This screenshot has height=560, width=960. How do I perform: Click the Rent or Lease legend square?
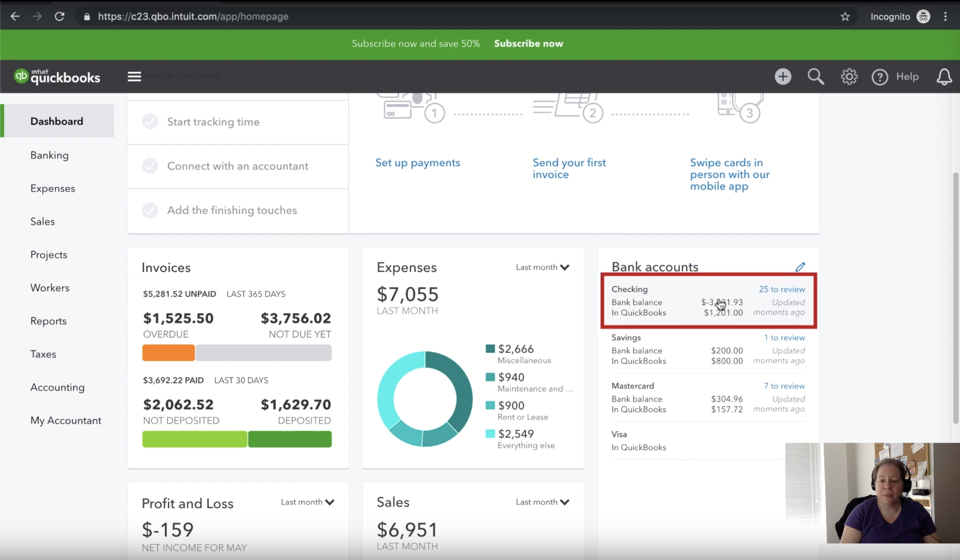(490, 405)
